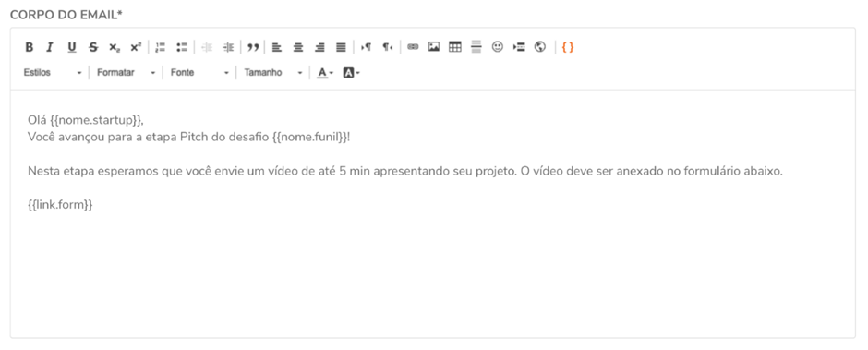Insert an image
Screen dimensions: 868x350
click(433, 48)
